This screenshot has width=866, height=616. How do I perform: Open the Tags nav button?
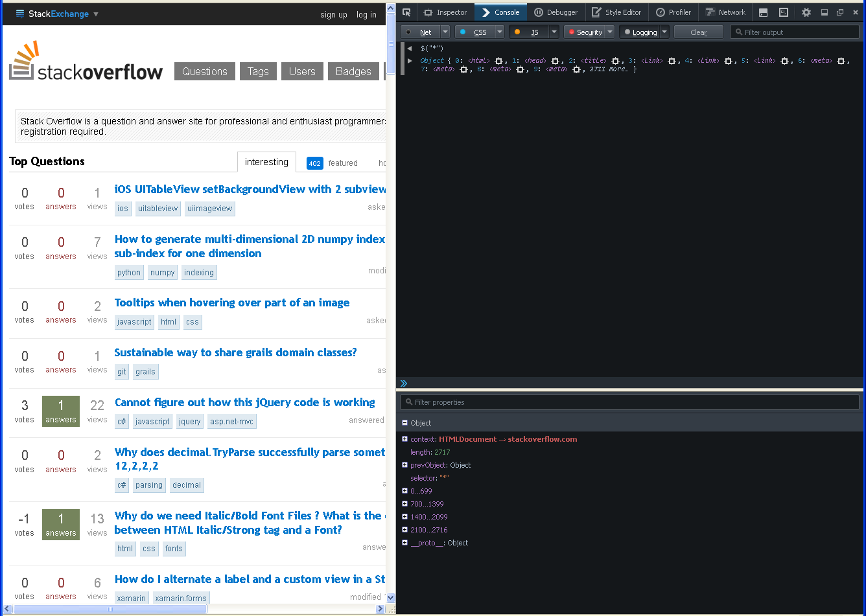point(258,71)
